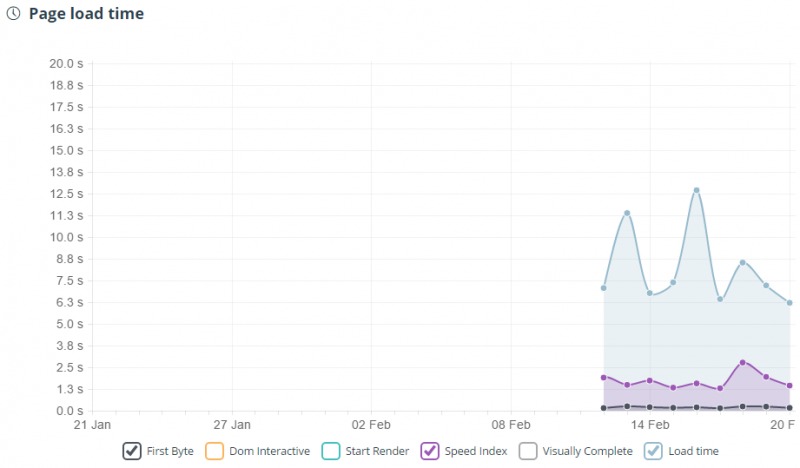Click the clock icon beside Page load time
Screen dimensions: 800x468
pos(13,14)
